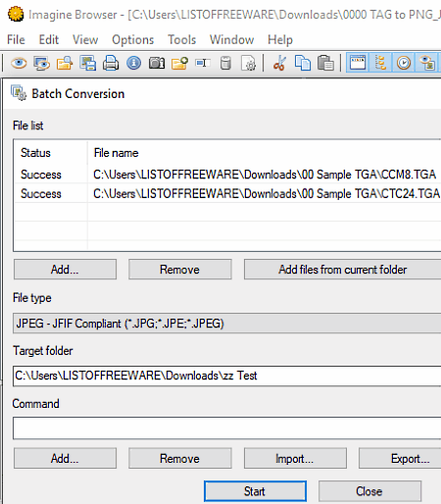Click Remove button under Command
The image size is (441, 504).
click(x=180, y=458)
